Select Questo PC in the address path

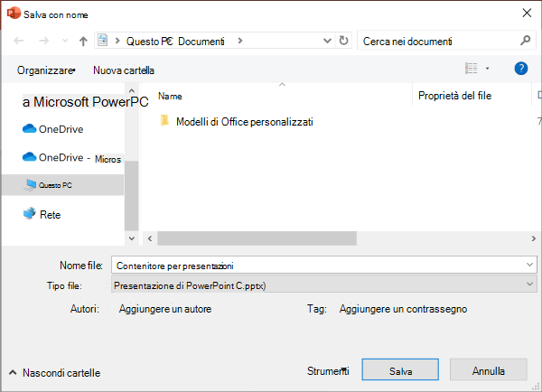[x=149, y=42]
